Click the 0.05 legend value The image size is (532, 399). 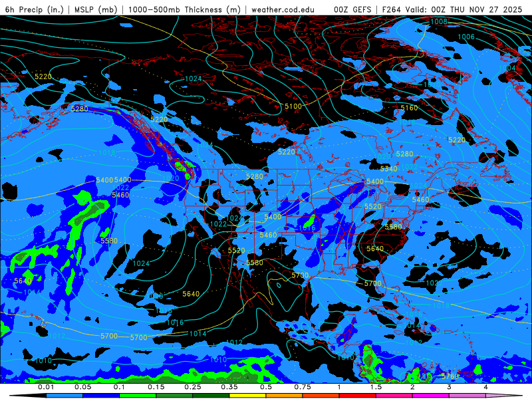point(82,387)
